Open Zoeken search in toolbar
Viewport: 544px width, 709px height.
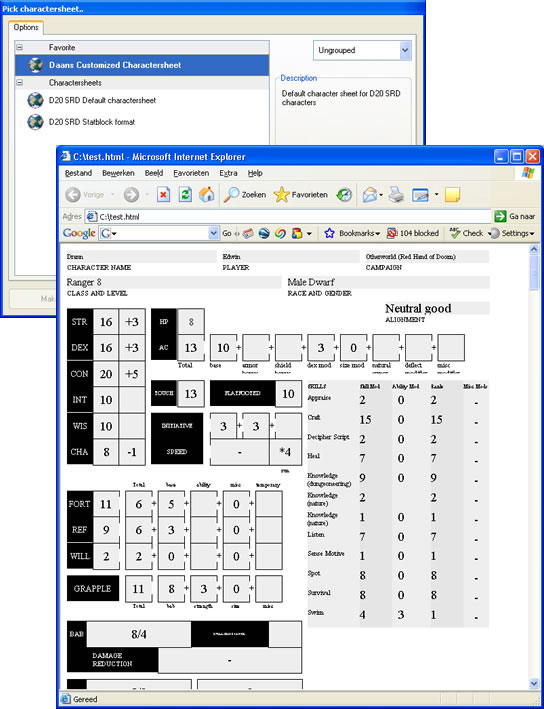point(245,195)
